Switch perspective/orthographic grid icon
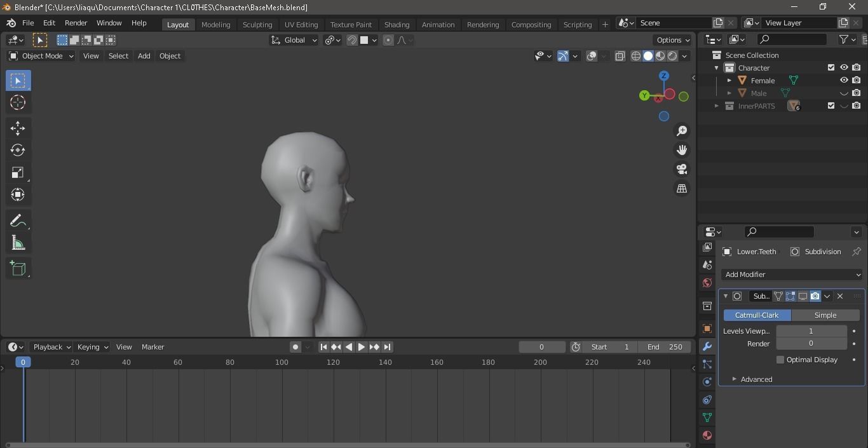This screenshot has height=448, width=868. [682, 189]
